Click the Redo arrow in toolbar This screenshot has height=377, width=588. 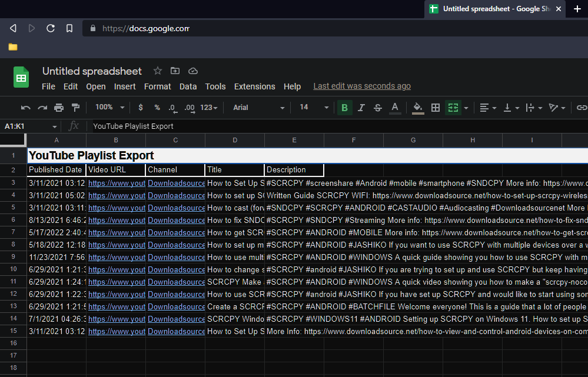click(42, 108)
